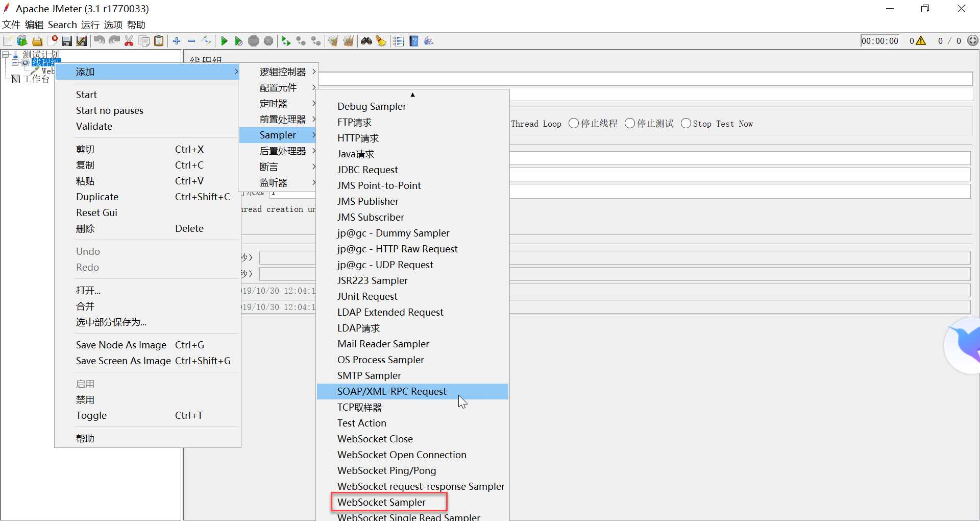Click the Clear results broom icon
Viewport: 980px width, 521px height.
pyautogui.click(x=333, y=41)
